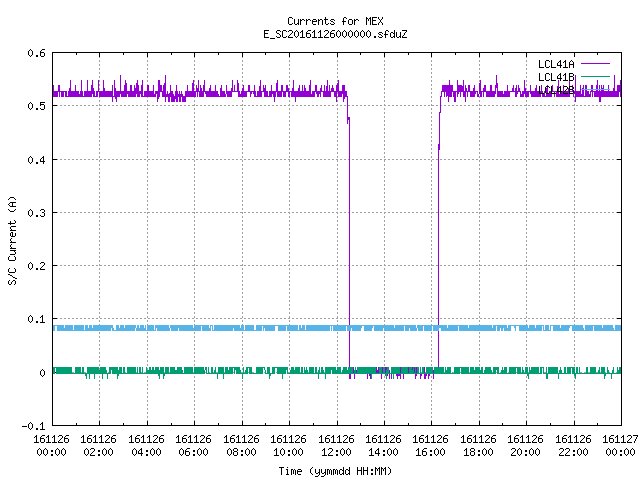
Task: Click the x-axis tick 161126 06:00
Action: point(193,446)
